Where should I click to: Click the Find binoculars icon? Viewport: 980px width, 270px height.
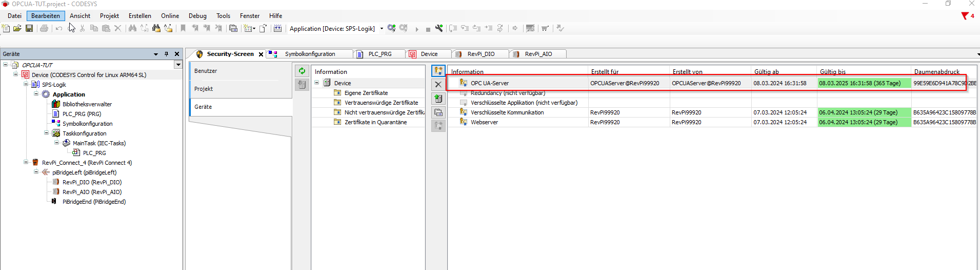tap(132, 28)
